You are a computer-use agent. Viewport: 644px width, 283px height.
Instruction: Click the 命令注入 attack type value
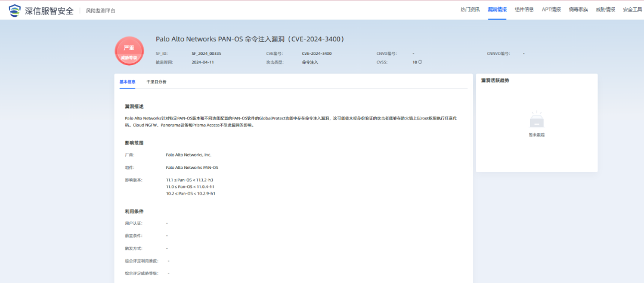[310, 63]
